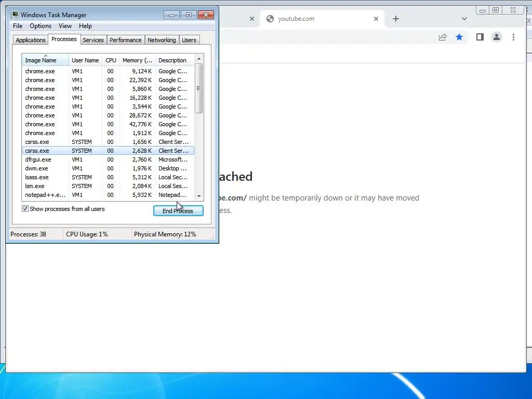Minimize the Chrome browser window
Image resolution: width=532 pixels, height=399 pixels.
(483, 10)
